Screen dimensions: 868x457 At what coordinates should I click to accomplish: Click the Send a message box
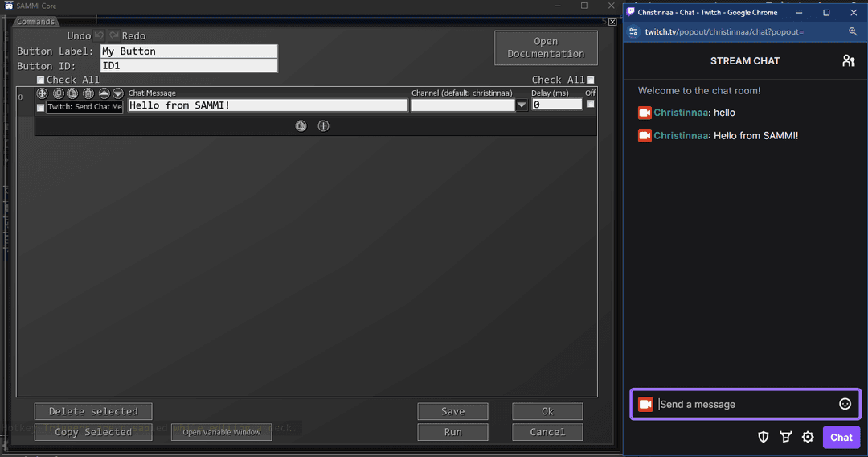pos(746,404)
